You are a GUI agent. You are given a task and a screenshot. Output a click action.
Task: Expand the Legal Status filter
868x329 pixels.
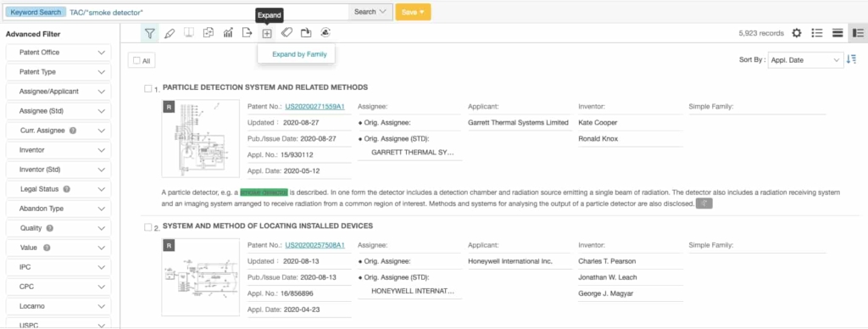(x=58, y=189)
